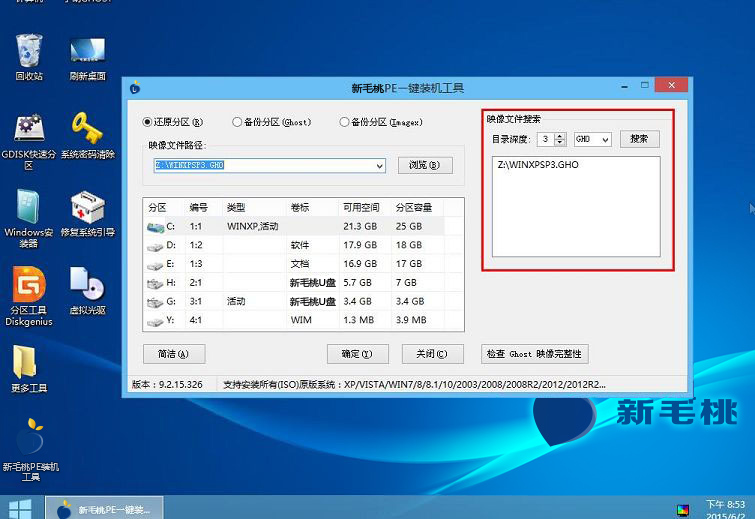Select the restore partition radio (还原分区)
The width and height of the screenshot is (755, 519).
(x=147, y=122)
